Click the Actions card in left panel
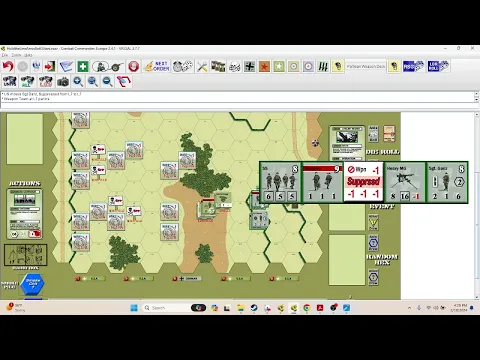 pyautogui.click(x=25, y=214)
